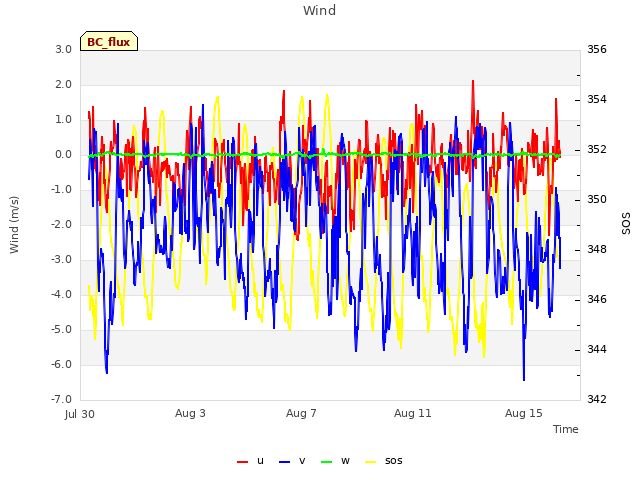640x480 pixels.
Task: Click the 'Time' x-axis title
Action: pyautogui.click(x=566, y=429)
